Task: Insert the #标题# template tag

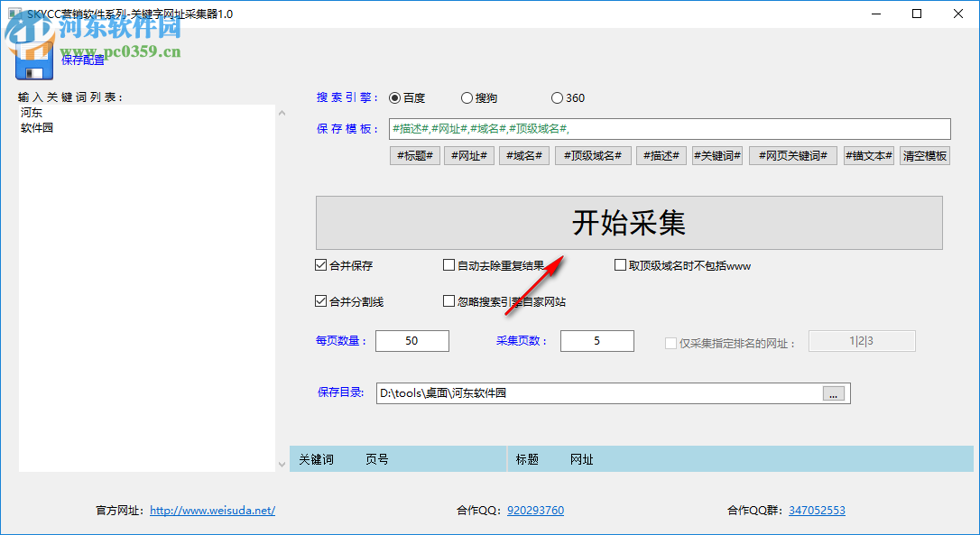Action: click(414, 154)
